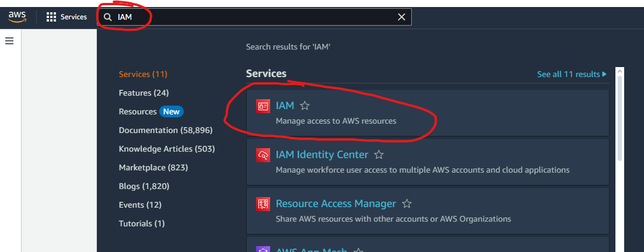Image resolution: width=644 pixels, height=252 pixels.
Task: Click the Resource Access Manager service icon
Action: [x=263, y=204]
